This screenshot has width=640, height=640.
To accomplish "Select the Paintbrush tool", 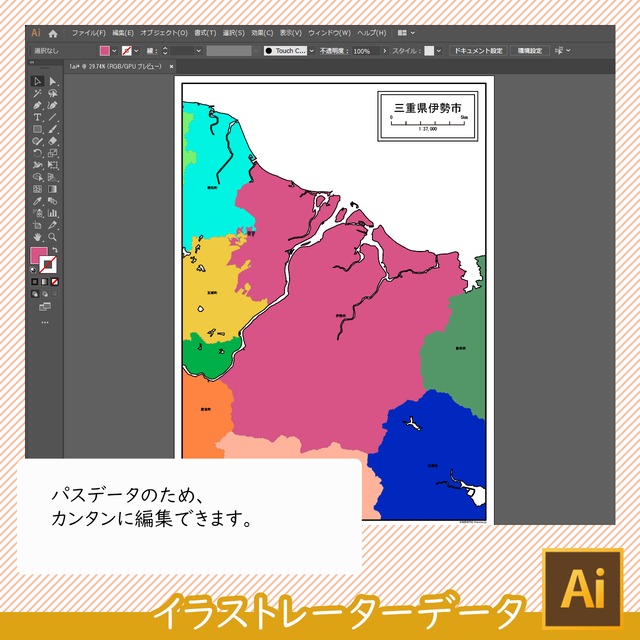I will tap(52, 129).
